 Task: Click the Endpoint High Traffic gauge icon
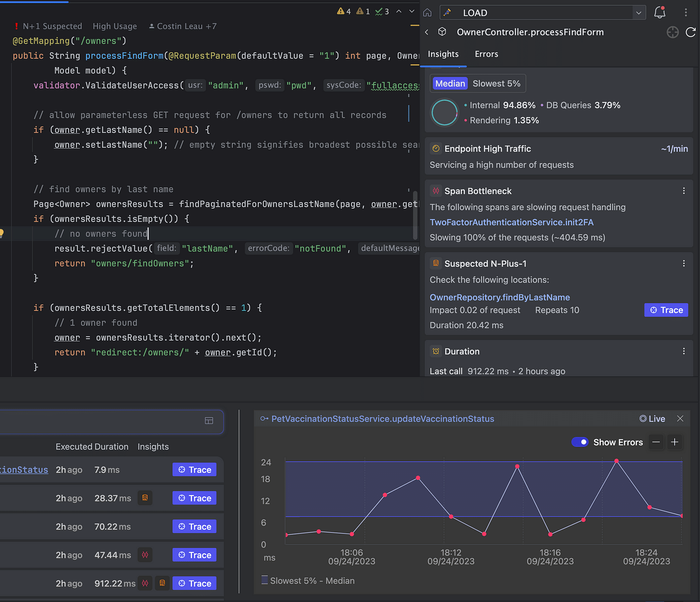[x=436, y=149]
